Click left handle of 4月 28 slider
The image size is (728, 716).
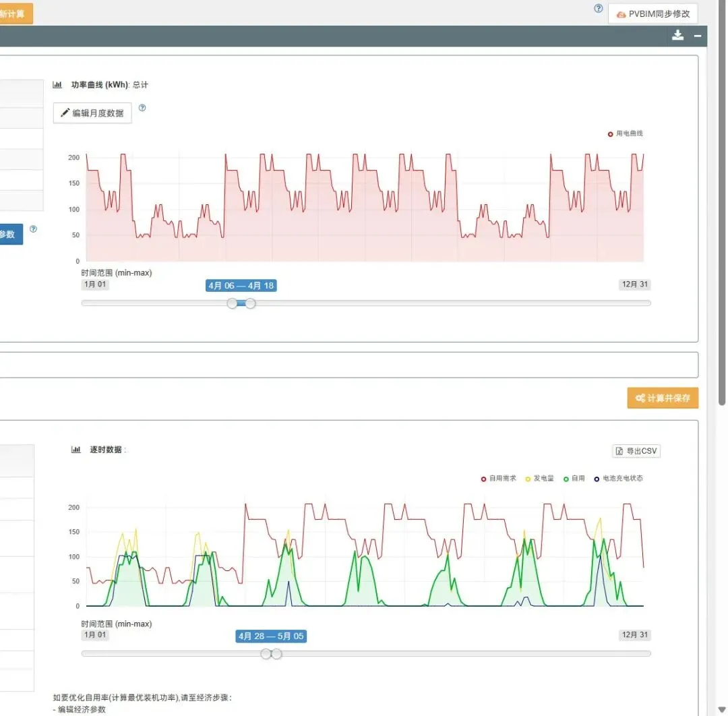point(266,654)
